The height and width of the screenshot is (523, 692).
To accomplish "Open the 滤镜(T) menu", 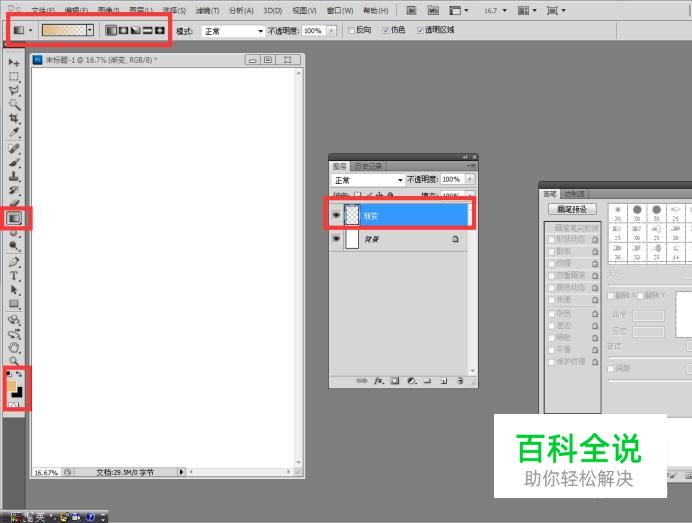I will [207, 10].
